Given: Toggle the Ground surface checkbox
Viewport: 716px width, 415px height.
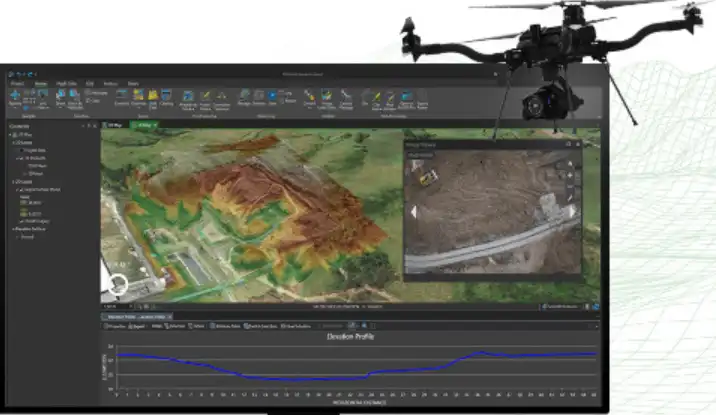Looking at the screenshot, I should tap(18, 237).
